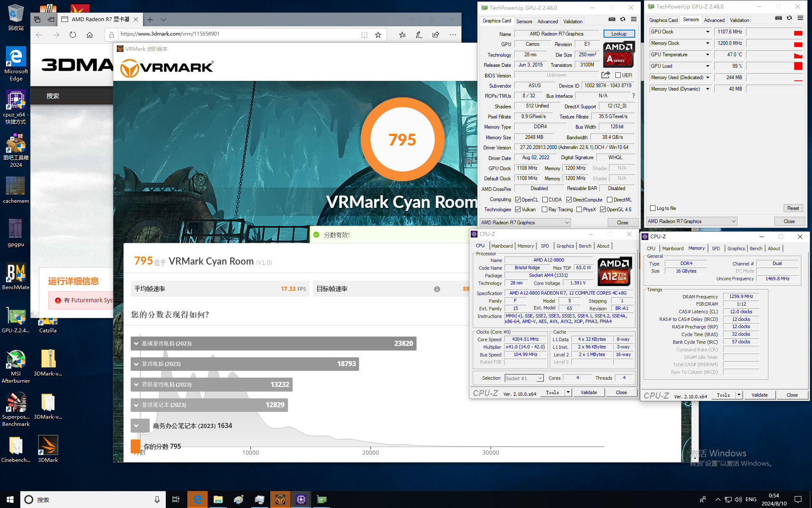Toggle OpenCL checkbox in GPU-Z
Screen dimensions: 812x508
click(518, 200)
